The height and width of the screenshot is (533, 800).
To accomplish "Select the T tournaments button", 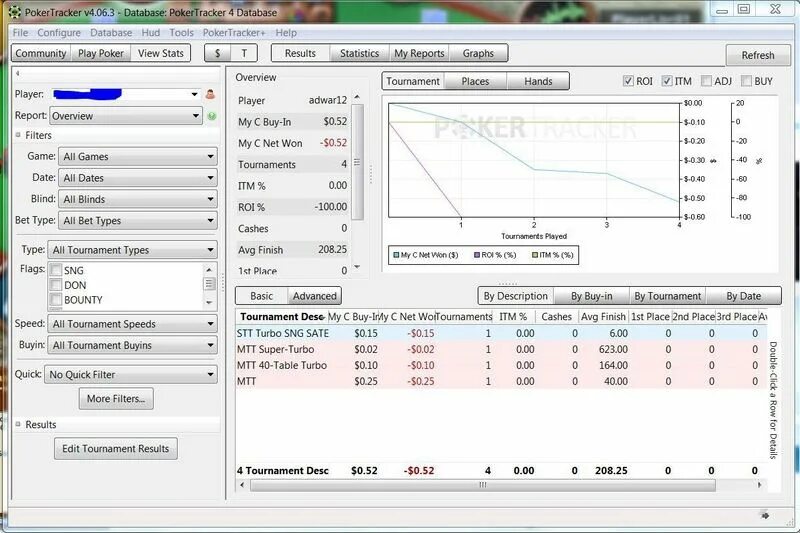I will (x=244, y=53).
